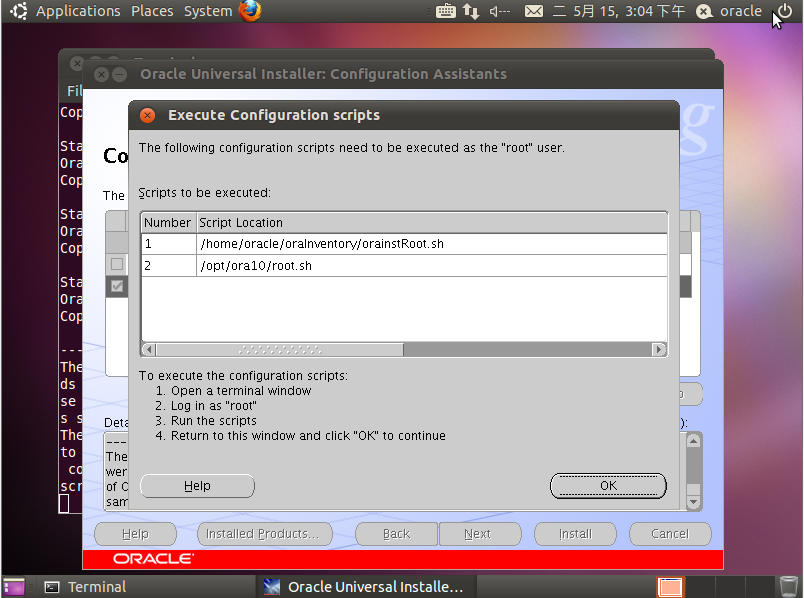
Task: Click scroll-up arrow in installer details pane
Action: tap(693, 441)
